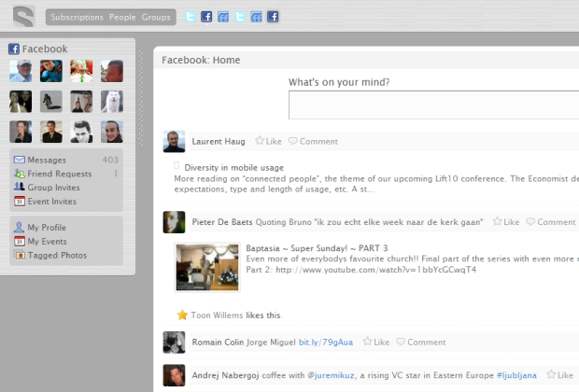Click the small image placeholder beside Diversity in mobile usage
This screenshot has width=579, height=392.
[x=177, y=166]
